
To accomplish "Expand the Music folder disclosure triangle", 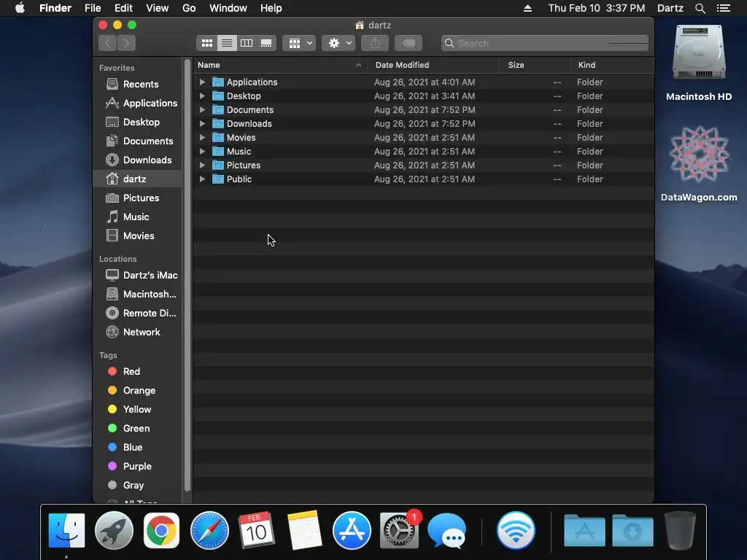I will coord(202,151).
